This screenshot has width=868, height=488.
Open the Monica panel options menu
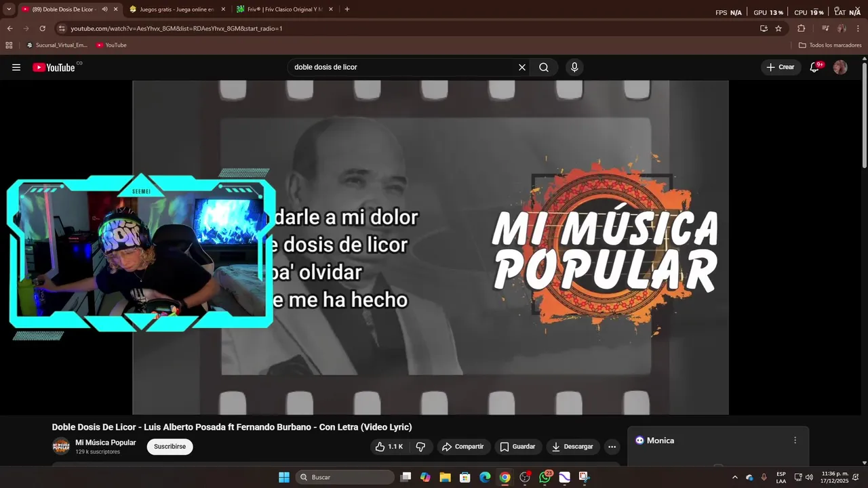(x=795, y=441)
